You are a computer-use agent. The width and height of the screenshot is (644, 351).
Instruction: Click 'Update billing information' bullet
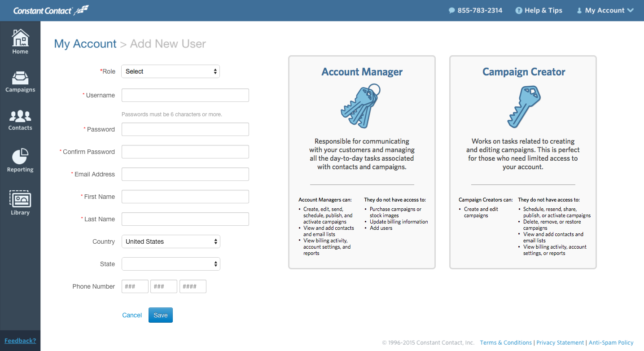click(399, 222)
